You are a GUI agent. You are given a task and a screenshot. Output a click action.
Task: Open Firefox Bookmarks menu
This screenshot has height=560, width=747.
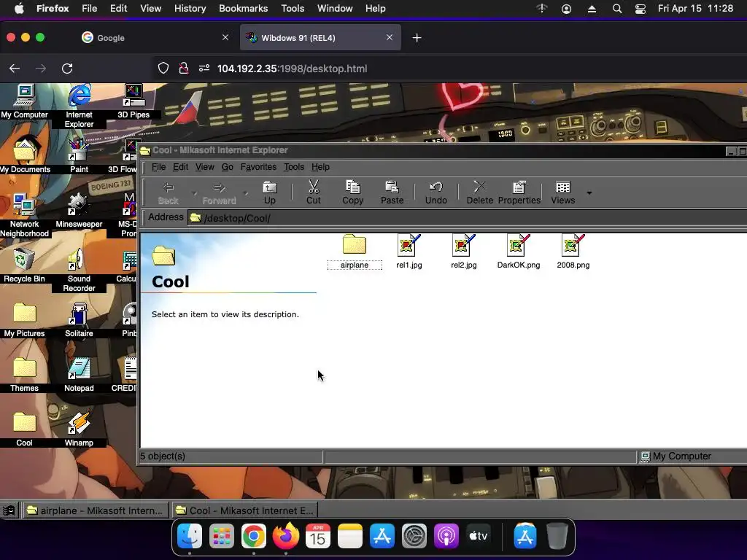pos(244,9)
